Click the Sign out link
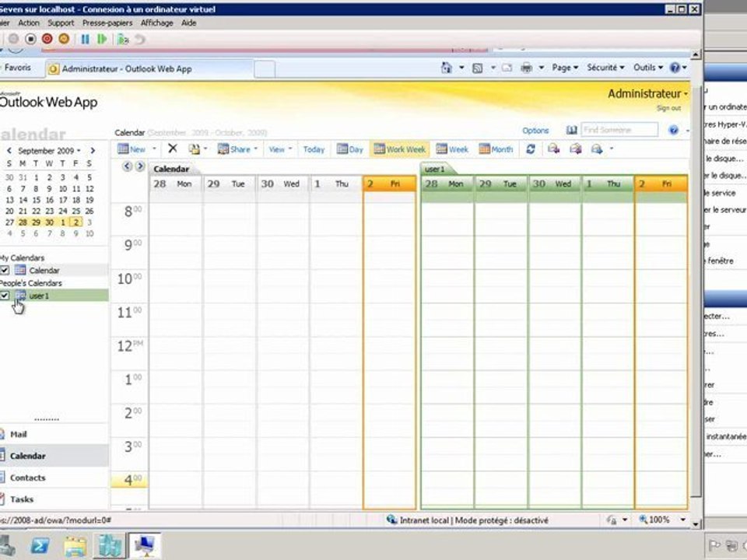The width and height of the screenshot is (747, 560). (x=668, y=108)
